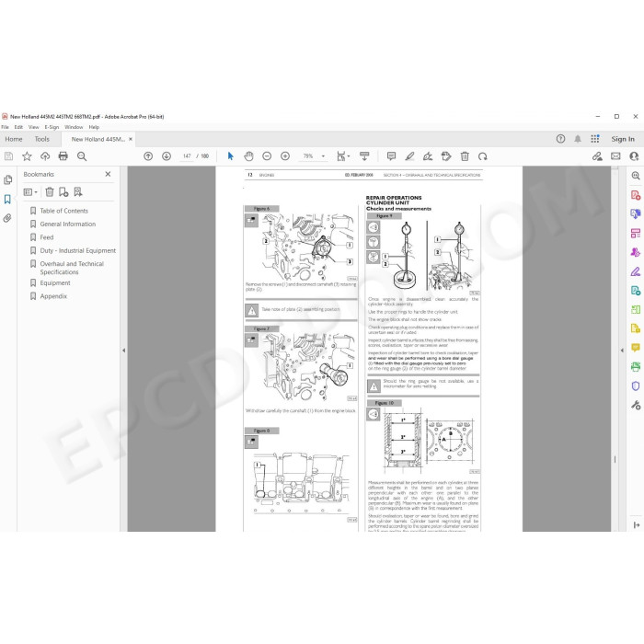Screen dimensions: 644x644
Task: Open the find text magnifier icon
Action: (x=82, y=156)
